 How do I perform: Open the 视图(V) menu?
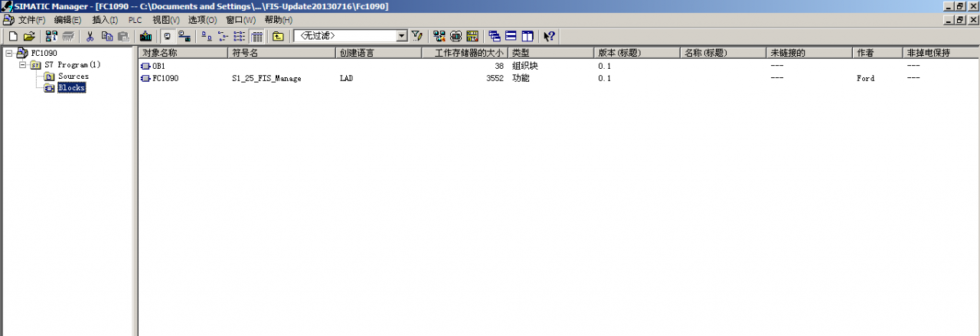click(166, 20)
